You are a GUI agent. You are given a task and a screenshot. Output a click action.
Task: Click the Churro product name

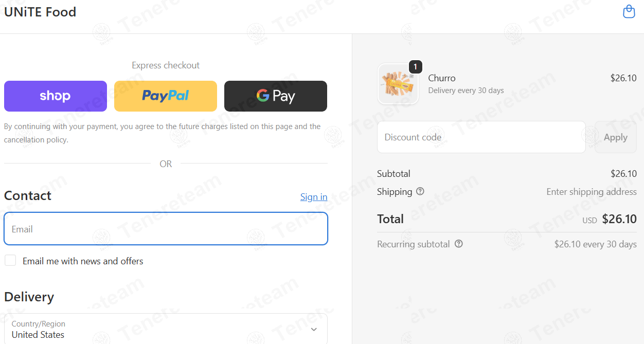(442, 78)
